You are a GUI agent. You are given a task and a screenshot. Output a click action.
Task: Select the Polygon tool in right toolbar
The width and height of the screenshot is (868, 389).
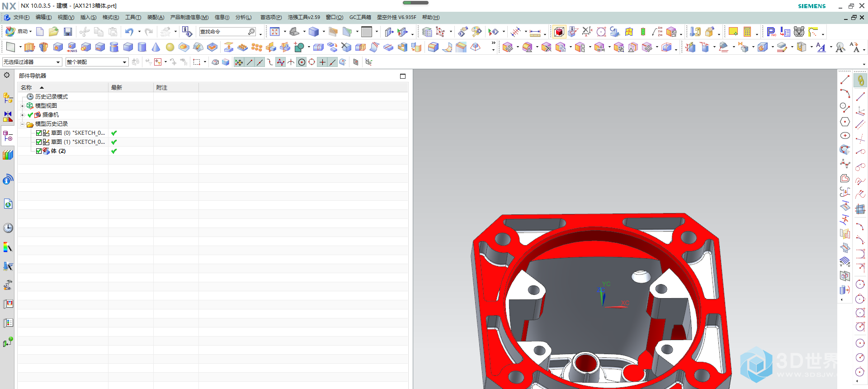845,122
